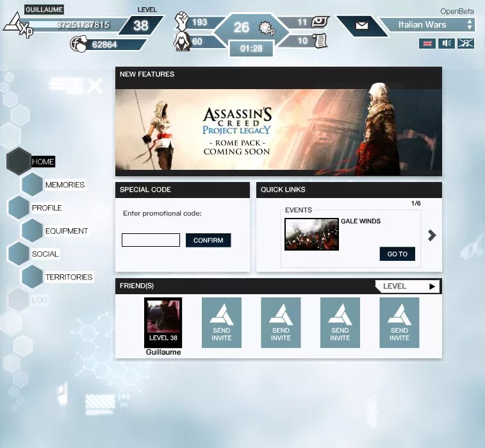This screenshot has width=485, height=448.
Task: Click the dark hexagon icon beside HOME
Action: 19,161
